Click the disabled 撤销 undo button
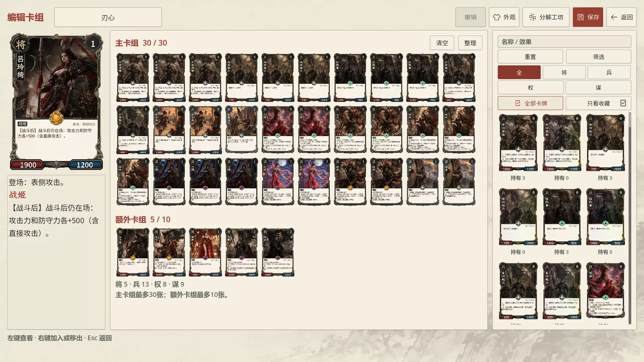The image size is (644, 362). (470, 17)
